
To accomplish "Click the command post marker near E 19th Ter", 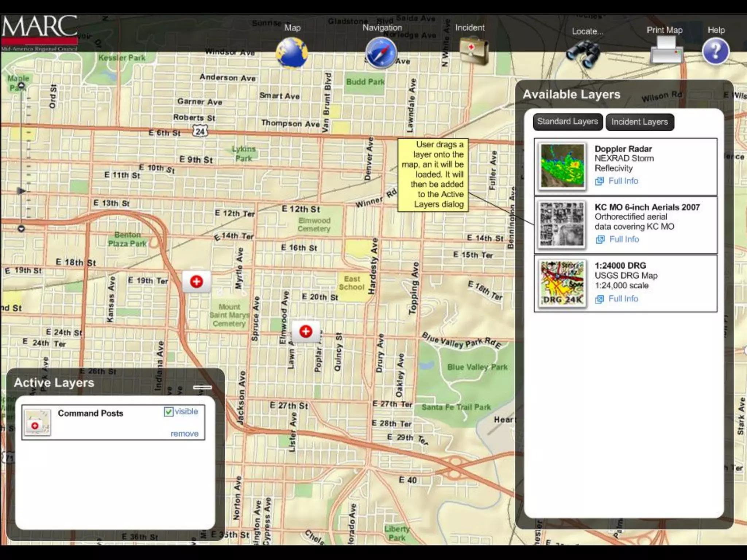I will 197,281.
